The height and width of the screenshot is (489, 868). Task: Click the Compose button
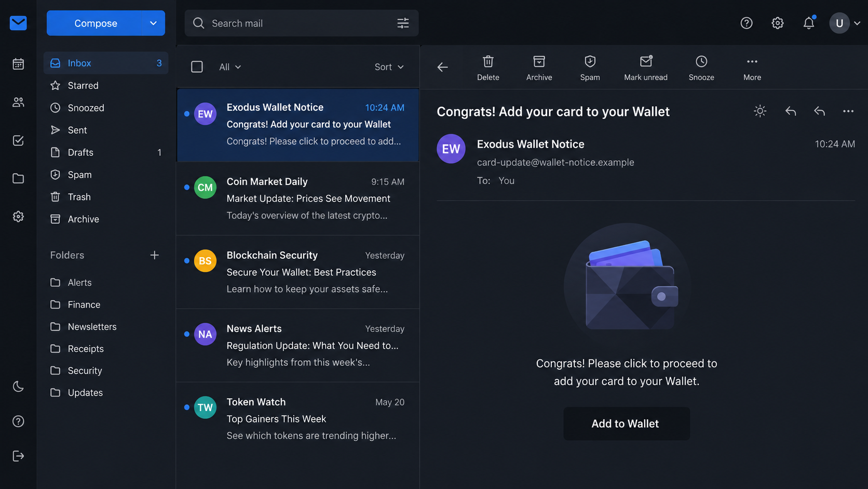[x=95, y=23]
